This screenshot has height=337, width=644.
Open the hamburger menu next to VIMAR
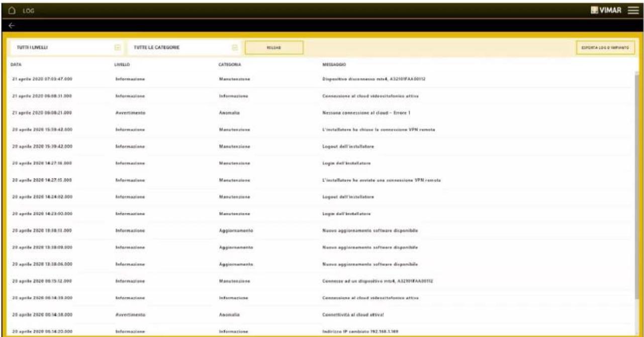(x=632, y=10)
